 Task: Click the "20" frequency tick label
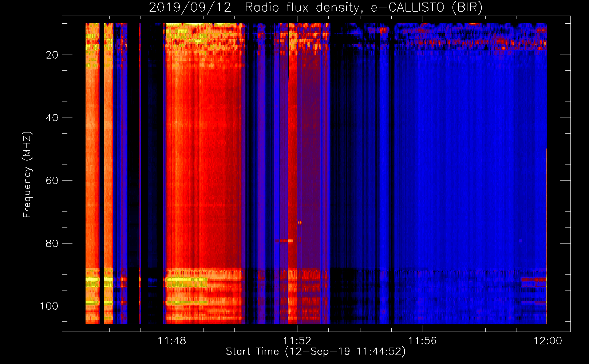(52, 55)
